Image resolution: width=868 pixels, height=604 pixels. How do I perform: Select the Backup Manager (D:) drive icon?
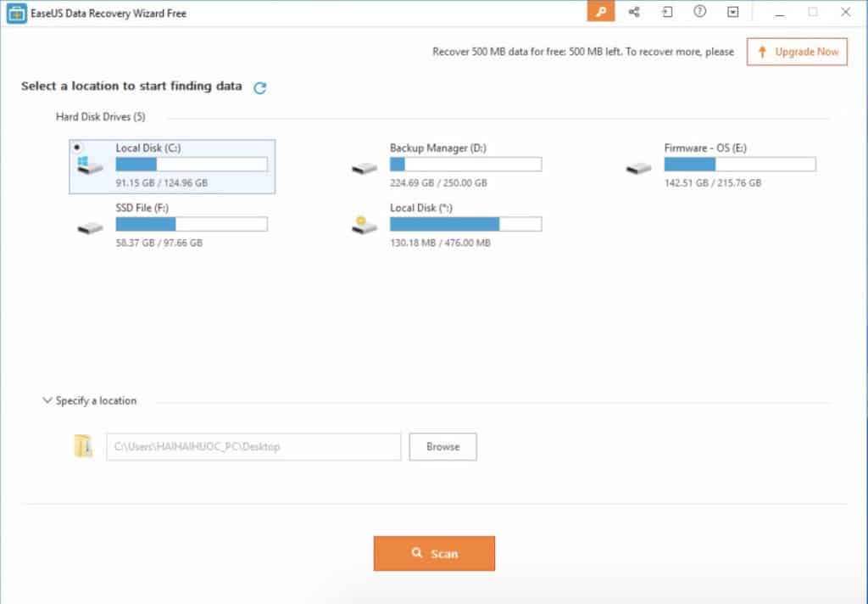(364, 167)
